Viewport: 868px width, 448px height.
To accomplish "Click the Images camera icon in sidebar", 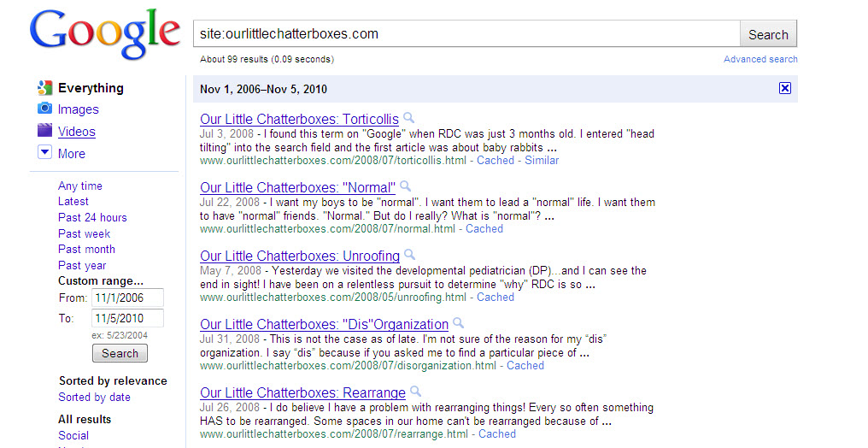I will pyautogui.click(x=45, y=109).
